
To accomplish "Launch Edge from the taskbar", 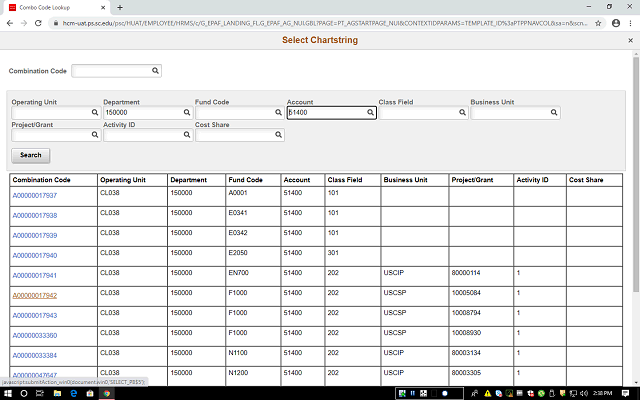I will point(73,393).
